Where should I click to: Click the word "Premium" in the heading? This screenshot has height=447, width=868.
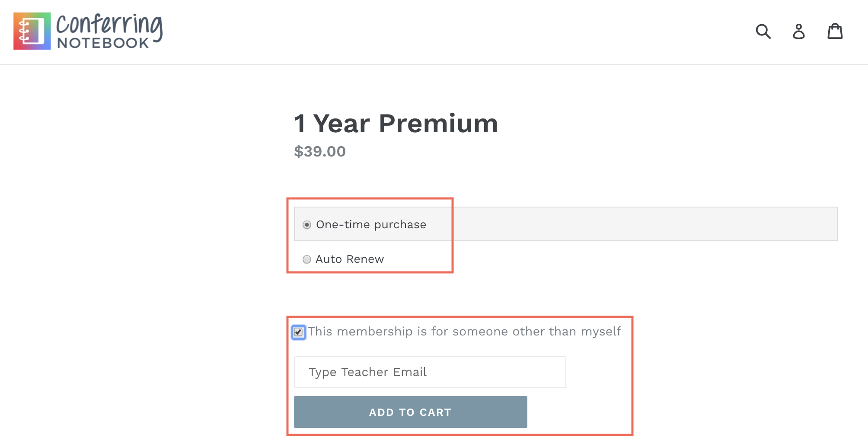pyautogui.click(x=438, y=124)
